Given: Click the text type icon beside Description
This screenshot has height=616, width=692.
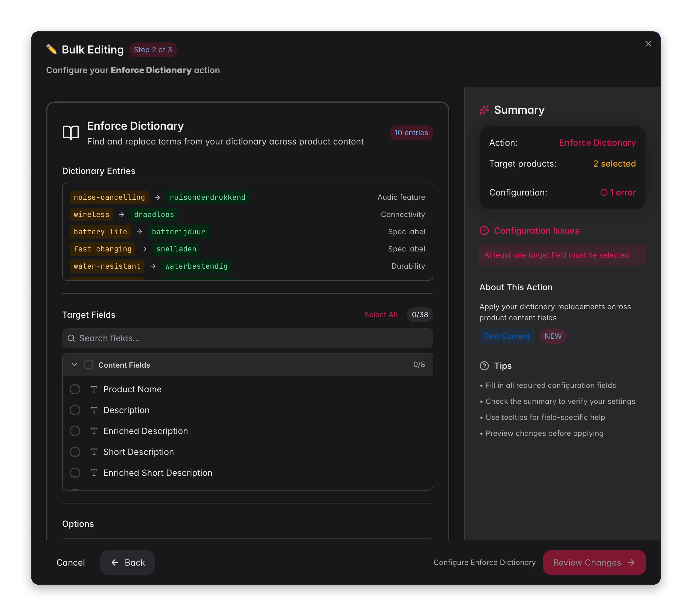Looking at the screenshot, I should (x=94, y=410).
